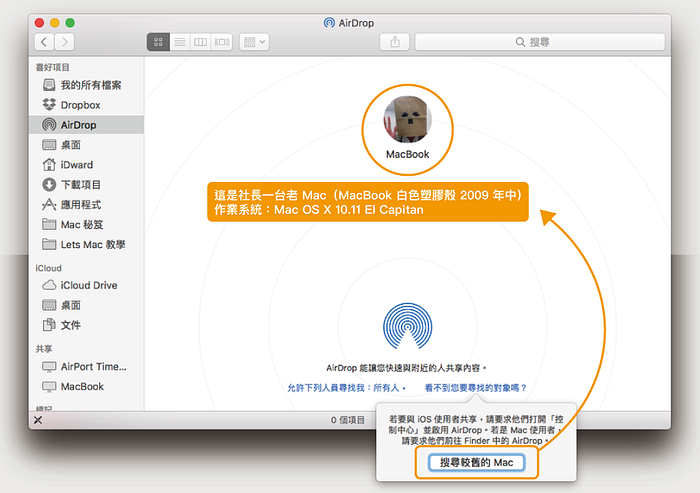Click the 搜尋 search field

[x=537, y=42]
